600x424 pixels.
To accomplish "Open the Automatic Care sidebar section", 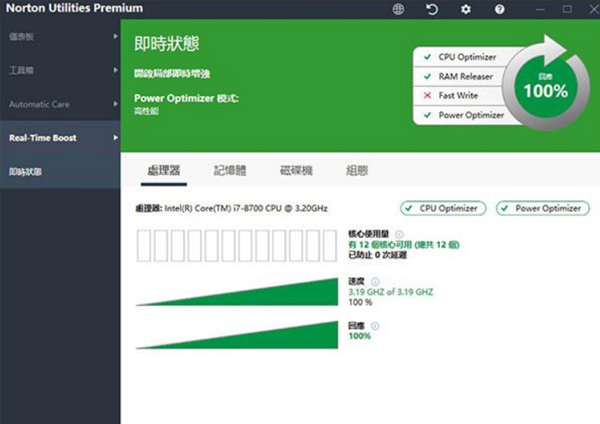I will click(x=60, y=104).
